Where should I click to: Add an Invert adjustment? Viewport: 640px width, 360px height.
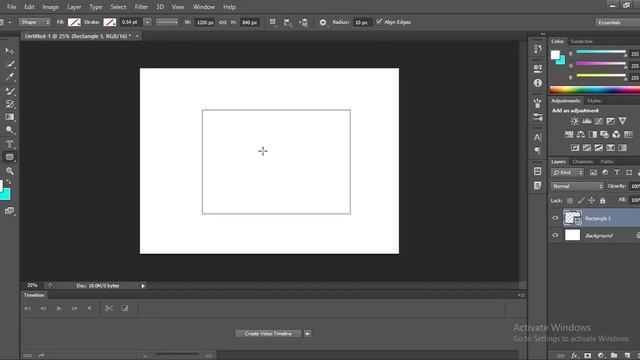(575, 148)
